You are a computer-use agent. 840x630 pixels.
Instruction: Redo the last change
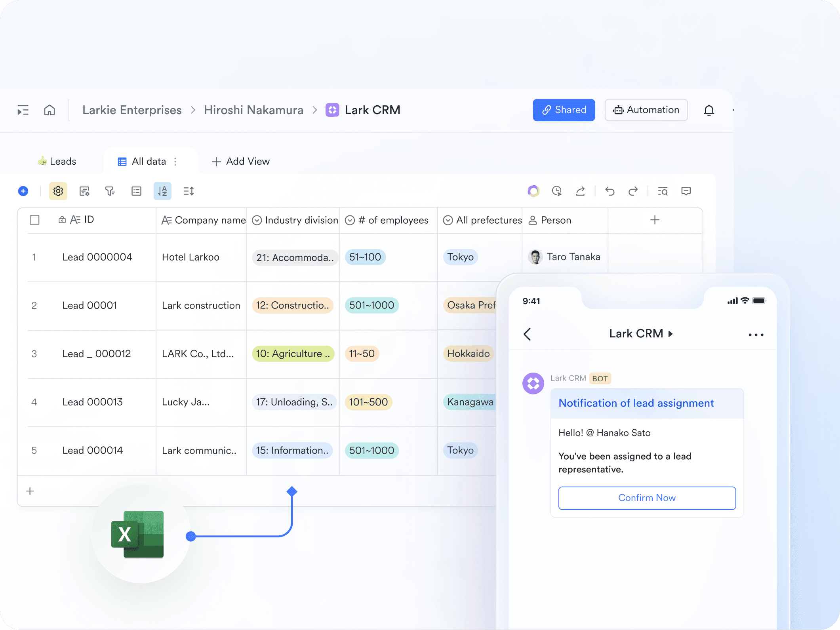[x=633, y=191]
